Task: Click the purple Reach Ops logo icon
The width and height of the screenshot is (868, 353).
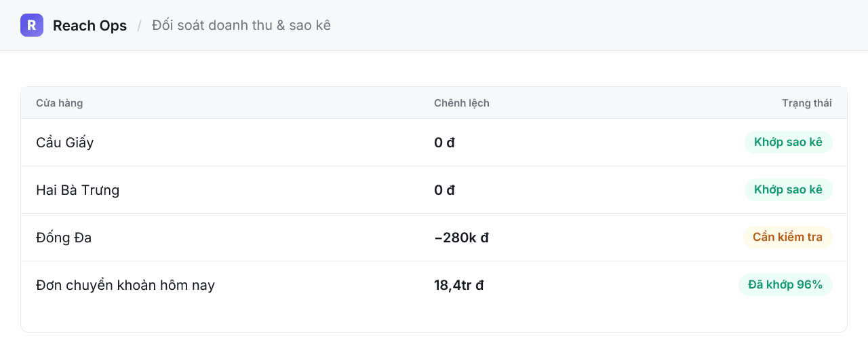Action: (32, 25)
